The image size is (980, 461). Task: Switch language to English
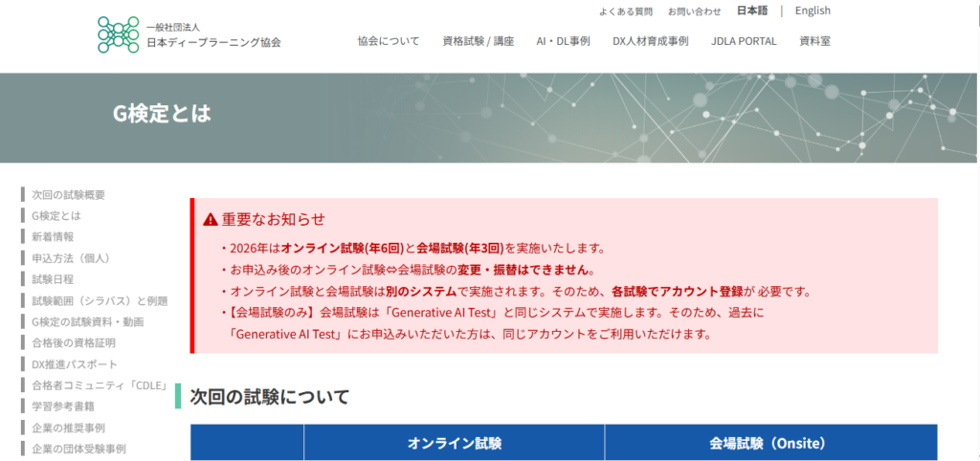tap(813, 11)
